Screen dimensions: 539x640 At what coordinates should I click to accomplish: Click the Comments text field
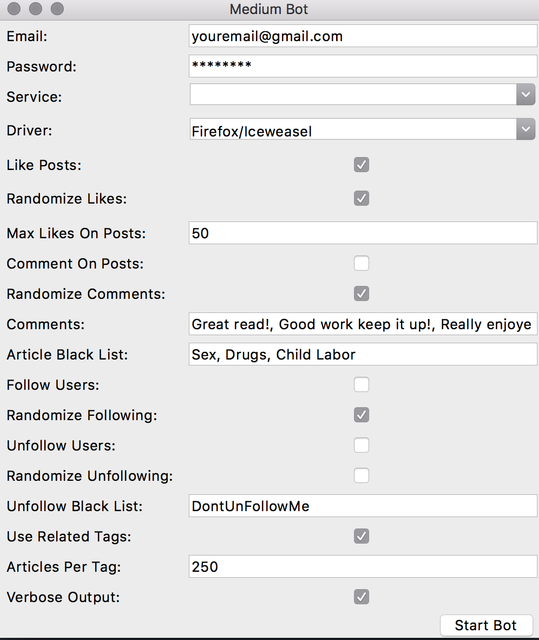pos(363,324)
